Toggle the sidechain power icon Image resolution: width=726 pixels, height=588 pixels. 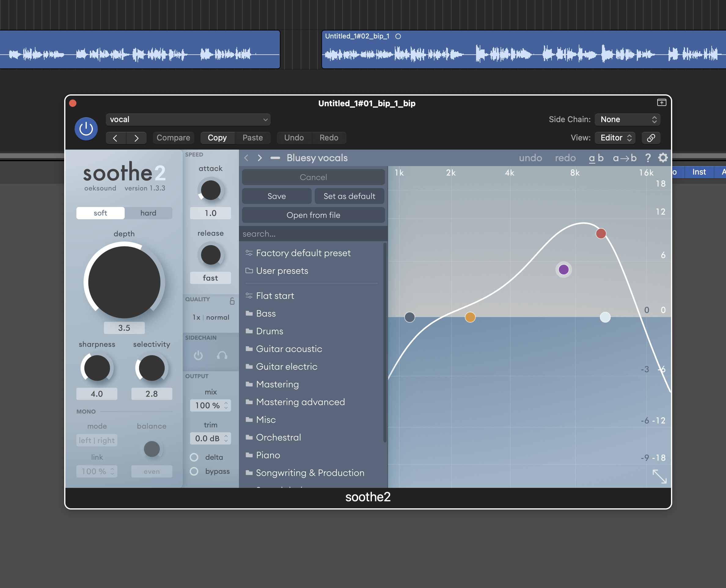[x=198, y=355]
